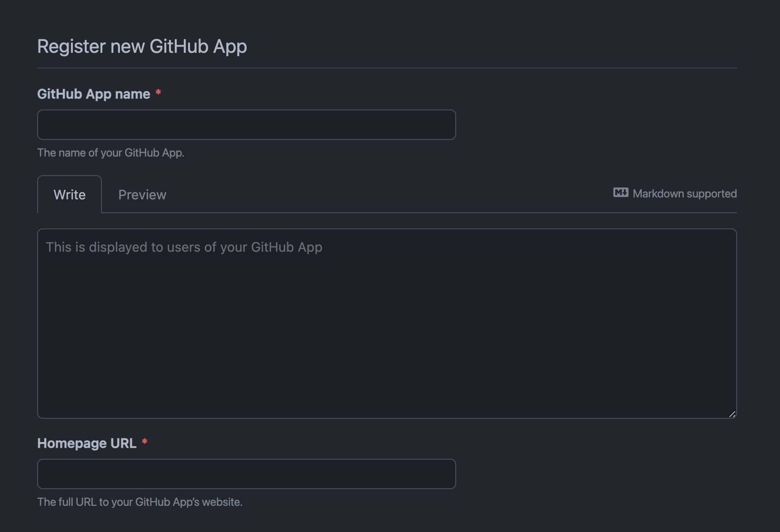Click the description placeholder text
Screen dimensions: 780x532
coord(184,247)
